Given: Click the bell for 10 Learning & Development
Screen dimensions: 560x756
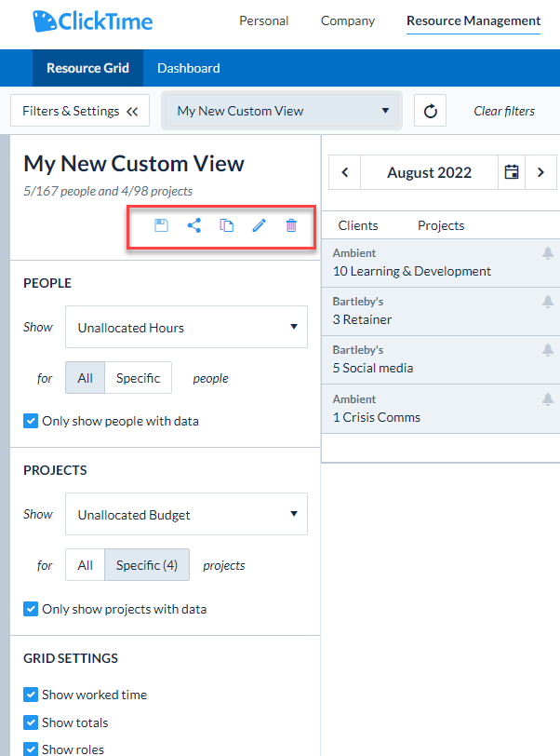Looking at the screenshot, I should coord(548,253).
